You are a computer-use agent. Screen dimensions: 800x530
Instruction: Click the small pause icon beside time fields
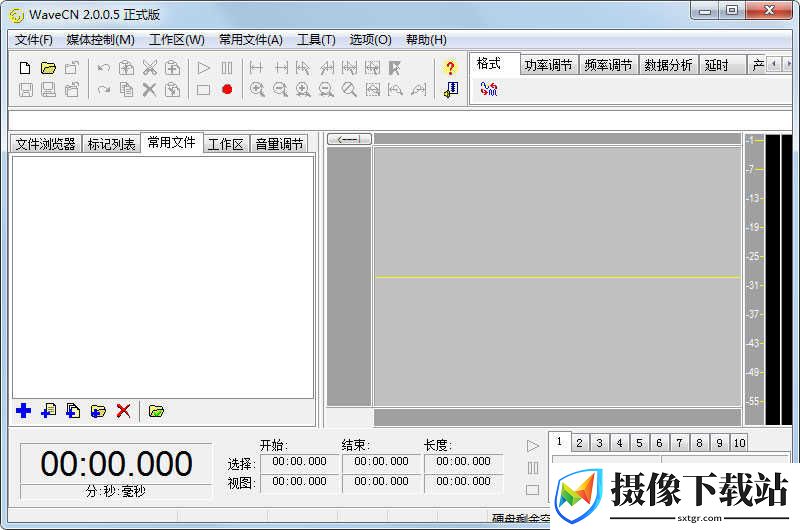pyautogui.click(x=533, y=468)
